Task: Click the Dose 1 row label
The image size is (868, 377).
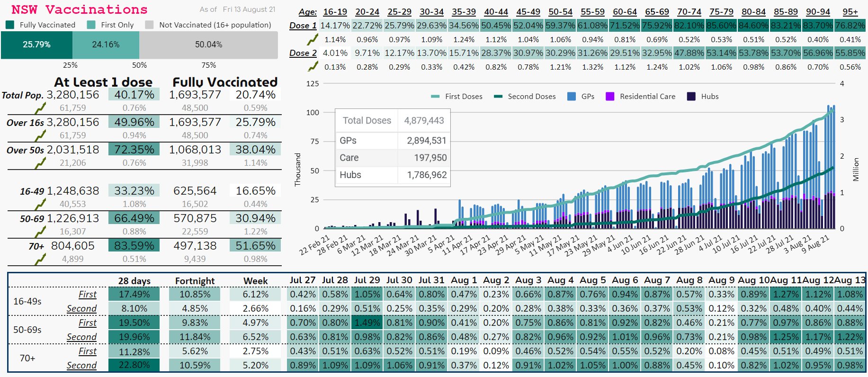Action: [x=303, y=26]
